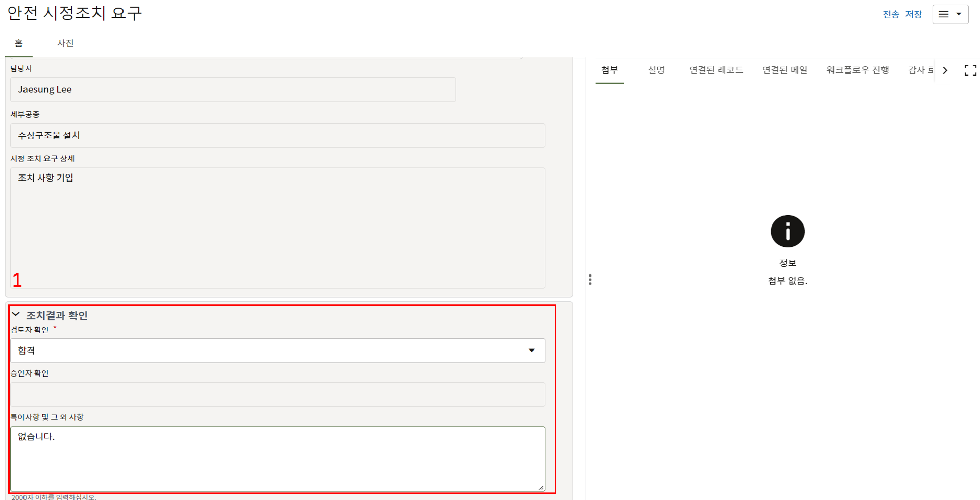The width and height of the screenshot is (980, 500).
Task: Click the 세부공종 input field
Action: (x=277, y=136)
